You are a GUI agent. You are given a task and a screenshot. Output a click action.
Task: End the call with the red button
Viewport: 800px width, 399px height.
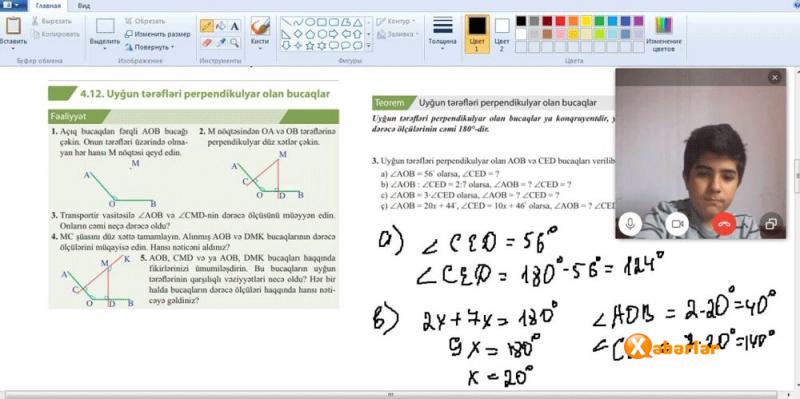724,223
